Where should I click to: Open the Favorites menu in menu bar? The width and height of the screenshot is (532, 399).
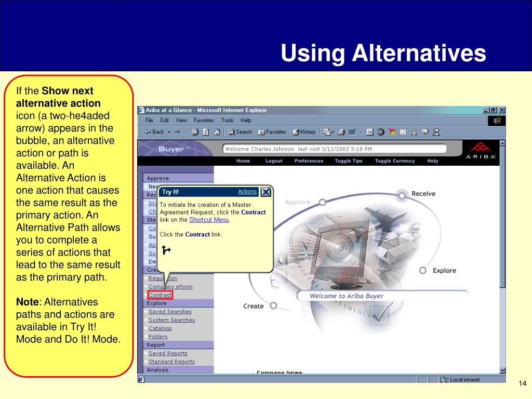204,120
